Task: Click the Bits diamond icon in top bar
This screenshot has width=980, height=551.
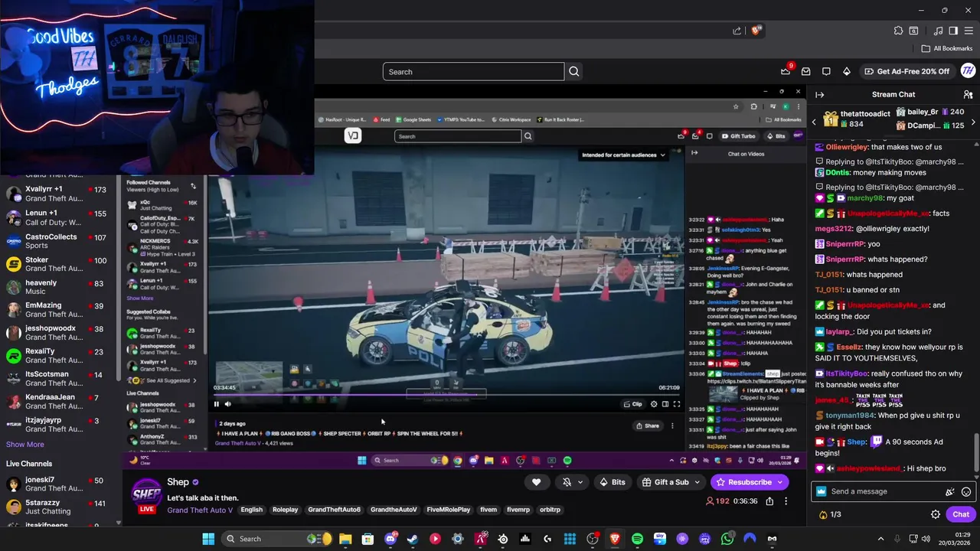Action: tap(846, 71)
